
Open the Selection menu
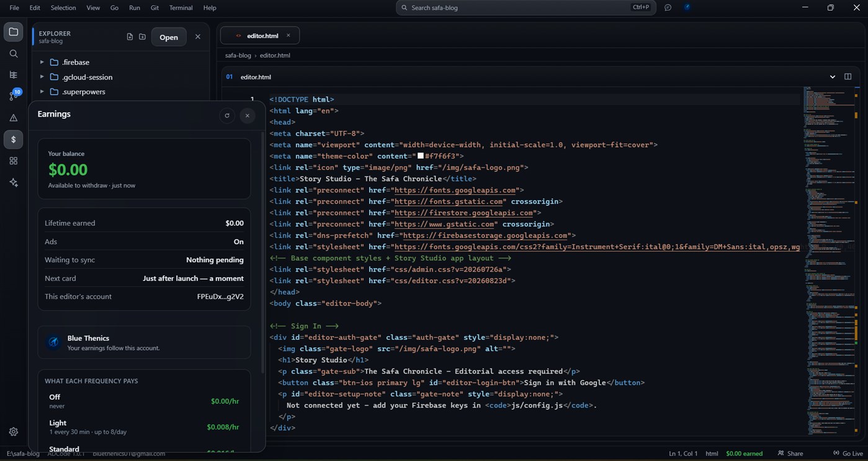click(x=63, y=7)
